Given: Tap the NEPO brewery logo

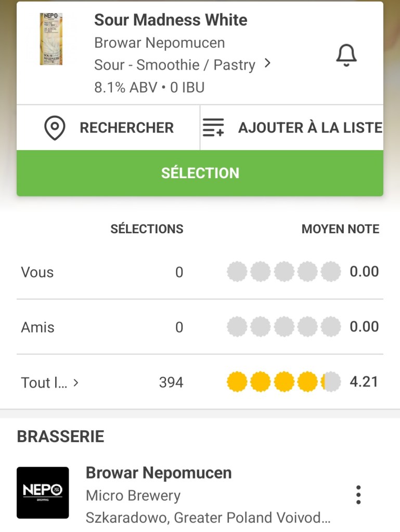Looking at the screenshot, I should [x=43, y=493].
